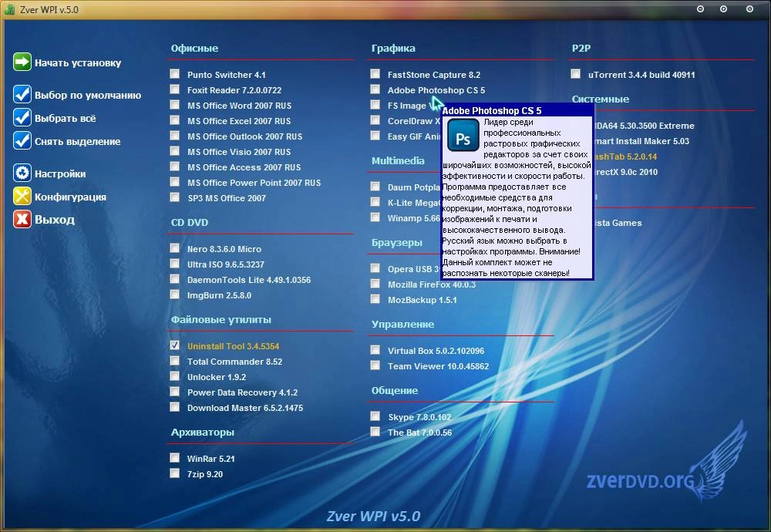The height and width of the screenshot is (532, 771).
Task: Tick the CorelDraw checkbox
Action: coord(375,120)
